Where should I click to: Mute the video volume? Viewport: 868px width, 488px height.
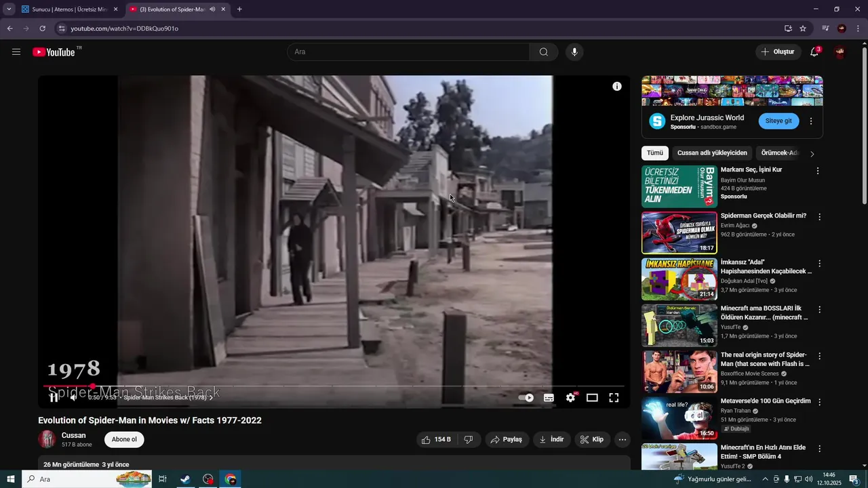point(74,398)
